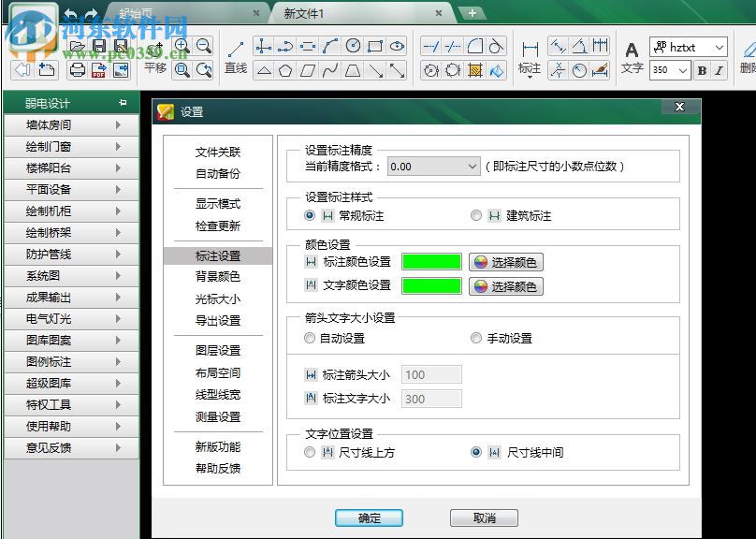Click the zoom-in magnifier icon

[x=180, y=44]
